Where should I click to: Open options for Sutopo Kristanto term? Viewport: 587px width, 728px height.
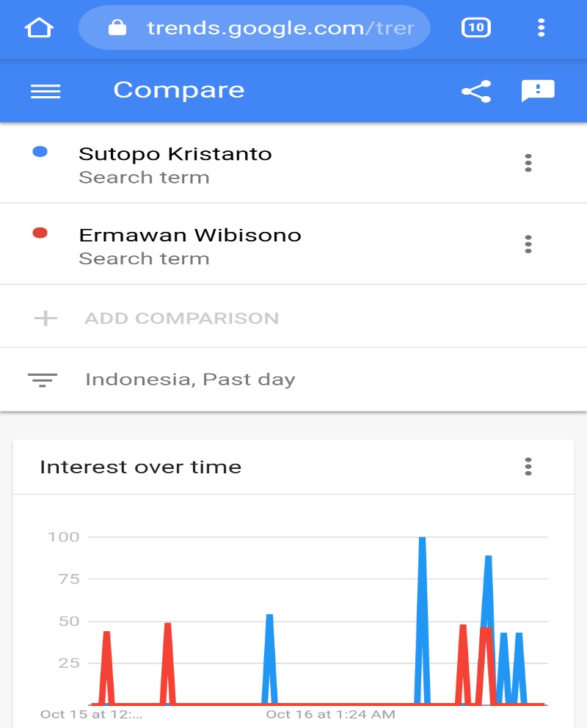click(528, 163)
